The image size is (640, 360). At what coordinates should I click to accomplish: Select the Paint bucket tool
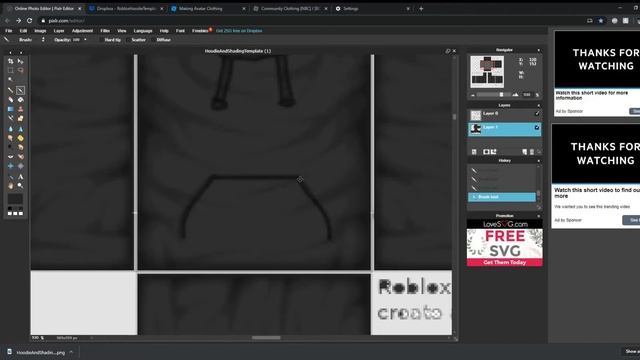20,100
